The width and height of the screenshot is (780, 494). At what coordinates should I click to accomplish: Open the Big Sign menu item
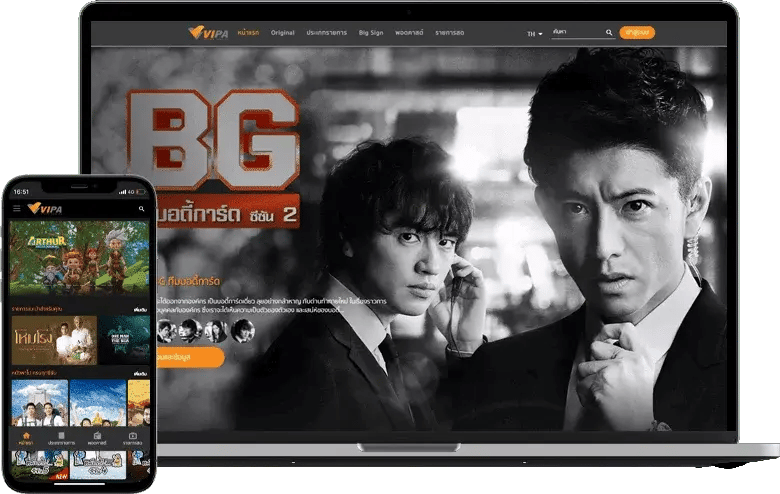pyautogui.click(x=371, y=32)
